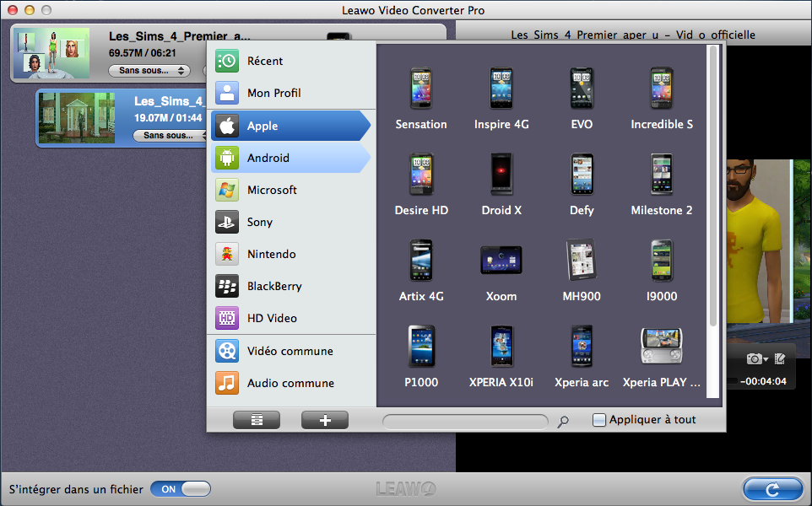Pick the EVO device profile
This screenshot has width=812, height=506.
[582, 99]
